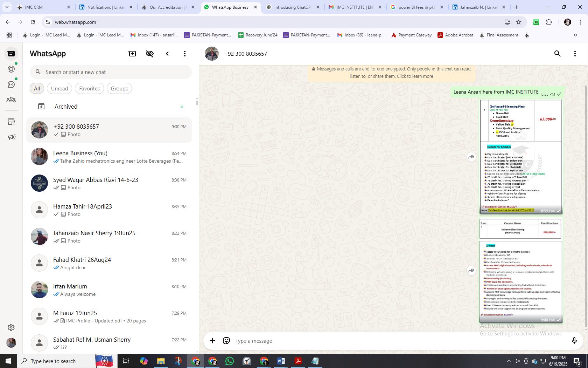
Task: Switch to Introducing ChatGPT browser tab
Action: [292, 7]
